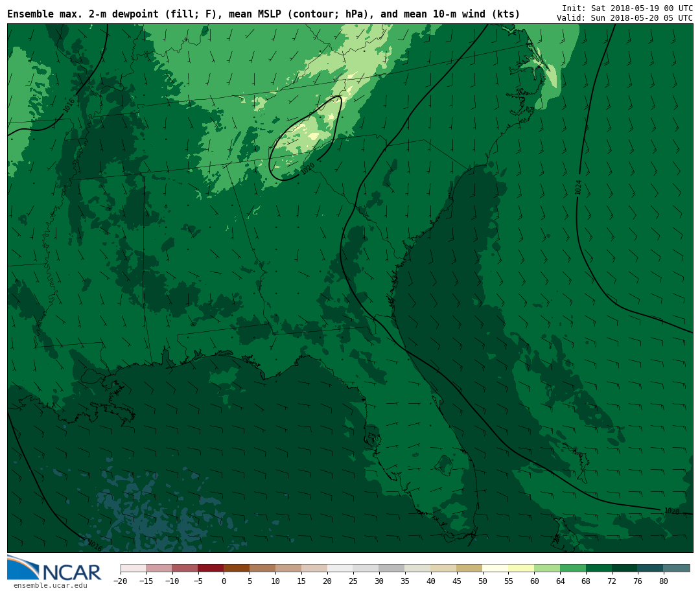700x593 pixels.
Task: Pick the dark green swatch between 72 and 76
Action: 625,568
